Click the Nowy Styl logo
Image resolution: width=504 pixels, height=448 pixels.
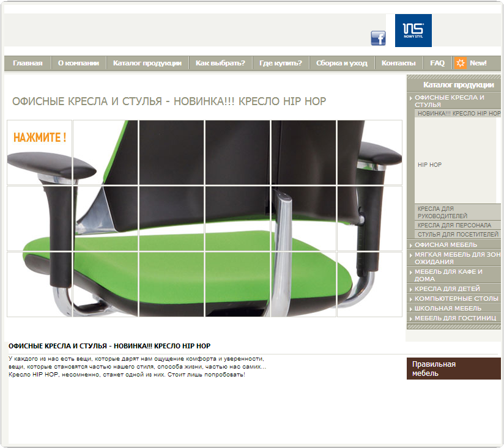click(413, 31)
